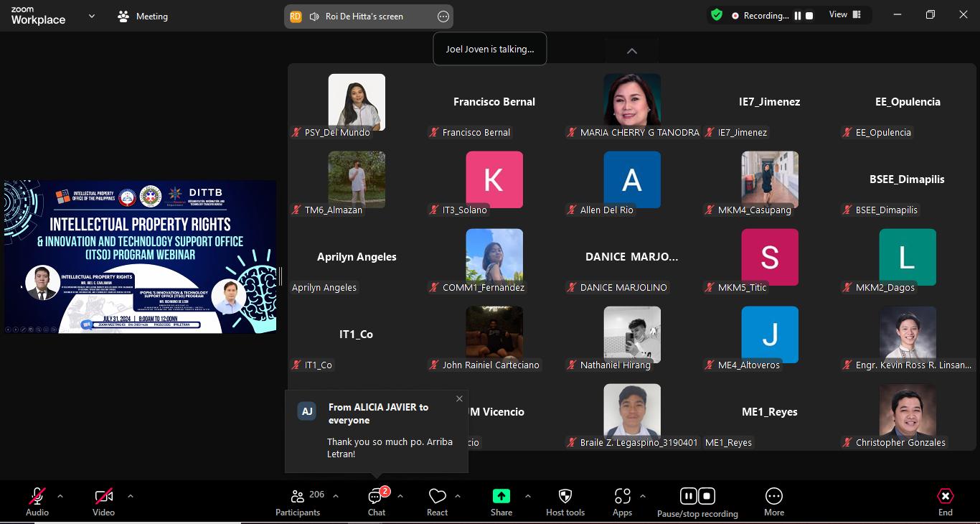This screenshot has height=524, width=980.
Task: Pause recording from the top recording indicator
Action: tap(797, 16)
